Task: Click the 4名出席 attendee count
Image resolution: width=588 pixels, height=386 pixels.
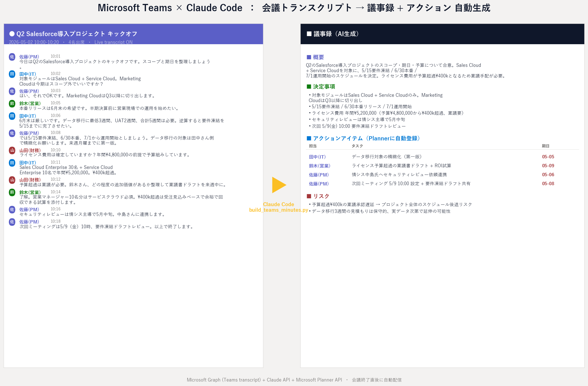Action: (76, 42)
